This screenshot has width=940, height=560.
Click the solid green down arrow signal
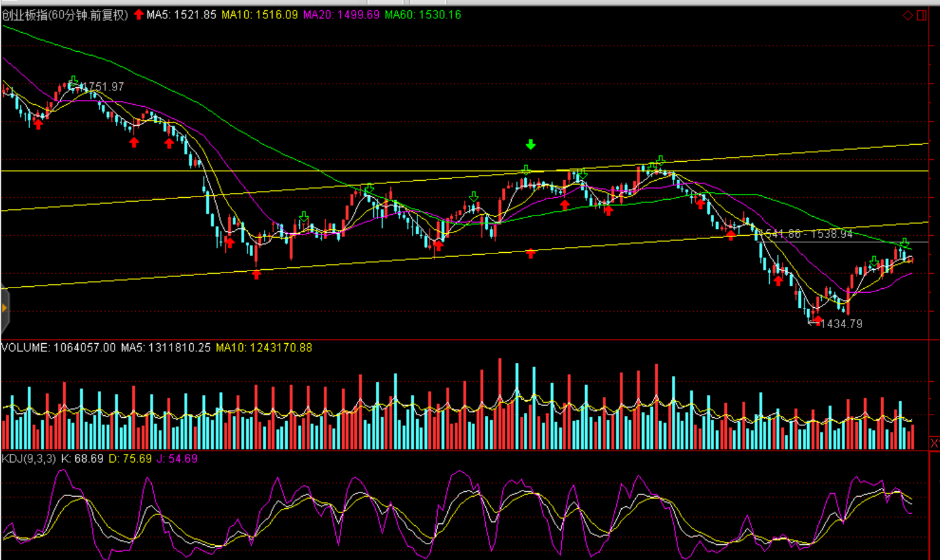pos(531,145)
